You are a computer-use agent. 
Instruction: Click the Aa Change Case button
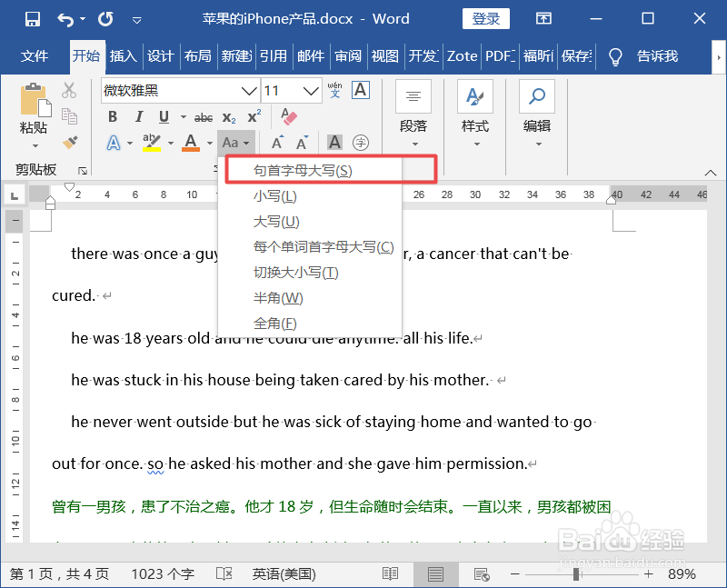tap(236, 143)
